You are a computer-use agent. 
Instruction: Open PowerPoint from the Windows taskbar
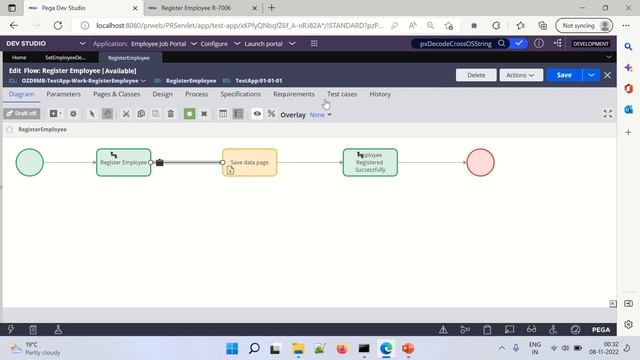pos(408,349)
